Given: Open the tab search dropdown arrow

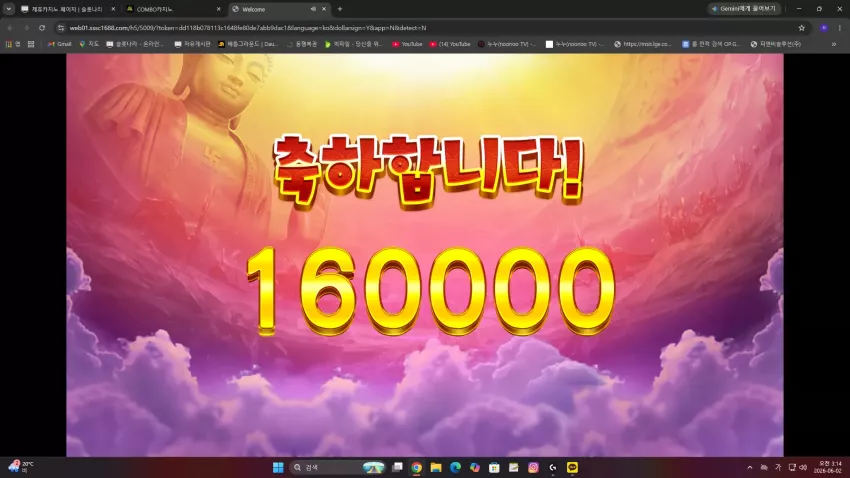Looking at the screenshot, I should point(9,9).
